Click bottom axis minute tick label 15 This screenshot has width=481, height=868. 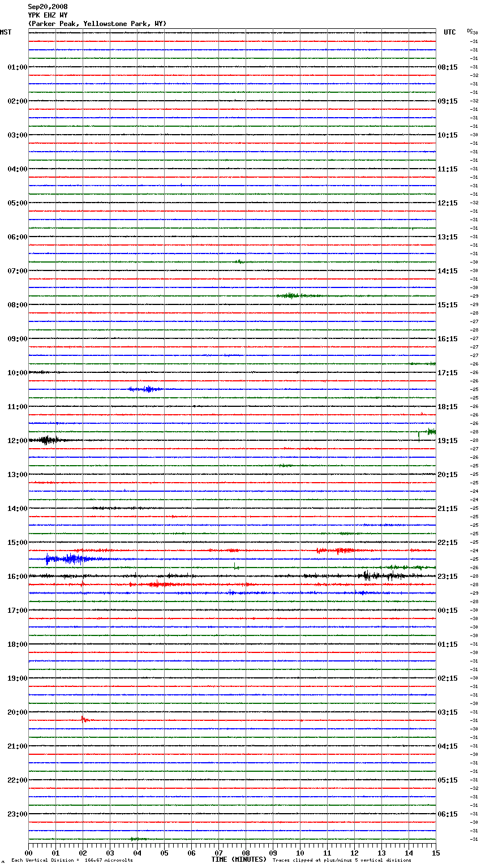[436, 853]
